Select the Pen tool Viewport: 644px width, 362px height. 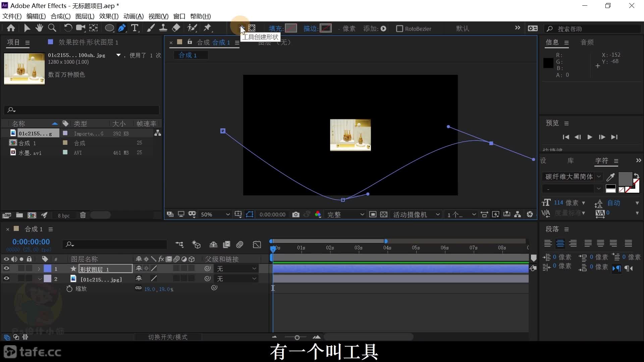pyautogui.click(x=122, y=28)
